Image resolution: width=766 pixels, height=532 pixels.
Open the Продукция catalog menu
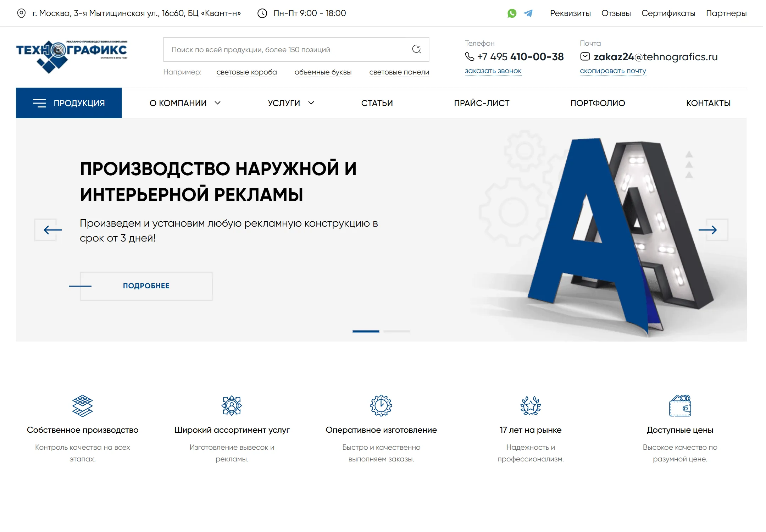click(x=69, y=103)
